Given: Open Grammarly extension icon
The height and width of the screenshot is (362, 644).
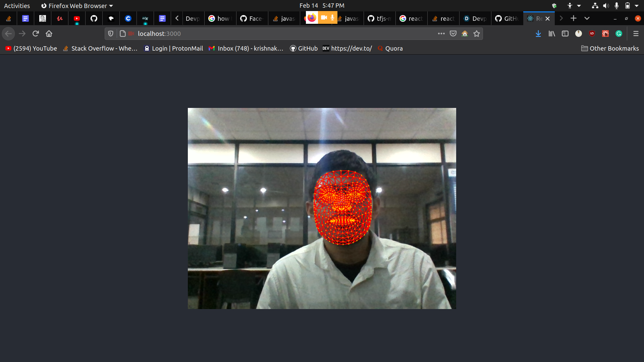Looking at the screenshot, I should coord(619,34).
